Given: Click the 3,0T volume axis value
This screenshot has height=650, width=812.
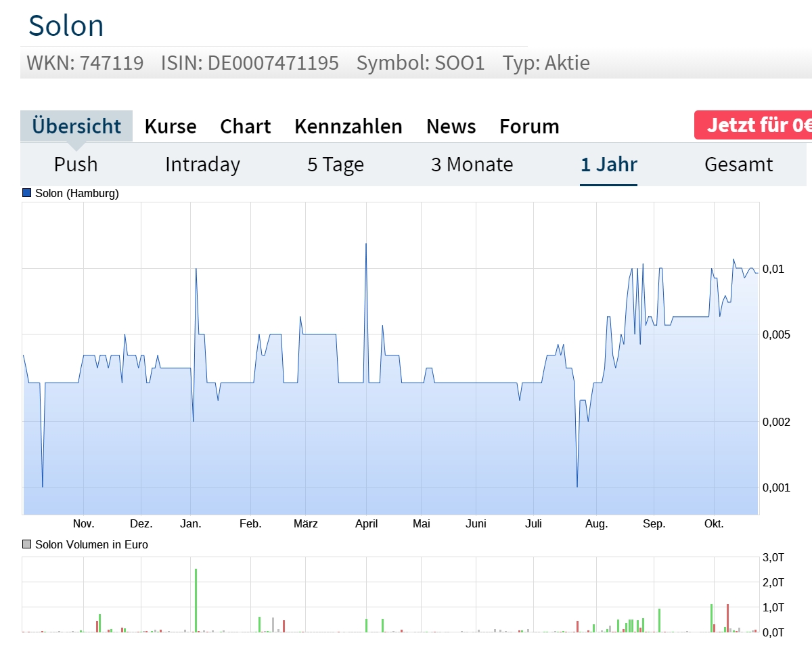Looking at the screenshot, I should click(x=773, y=557).
